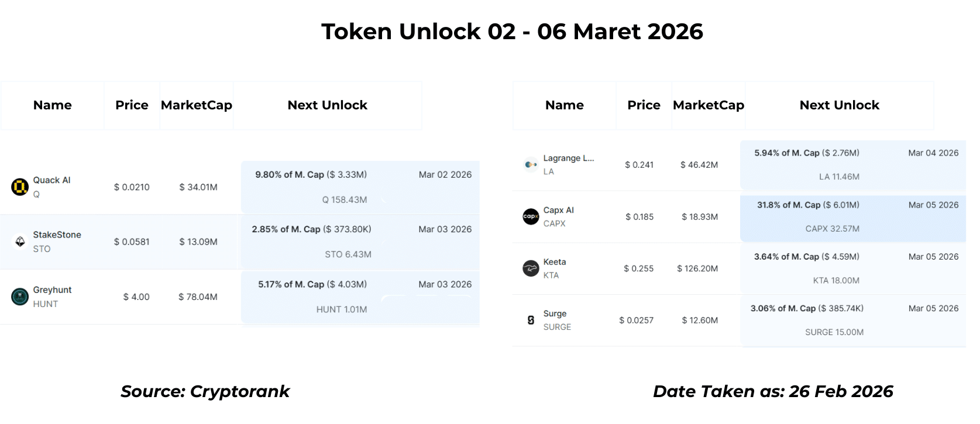
Task: Click the Surge token logo
Action: [531, 320]
